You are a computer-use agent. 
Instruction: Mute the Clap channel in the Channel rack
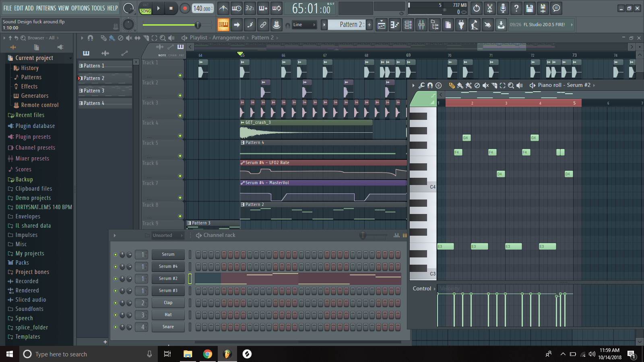(x=115, y=302)
